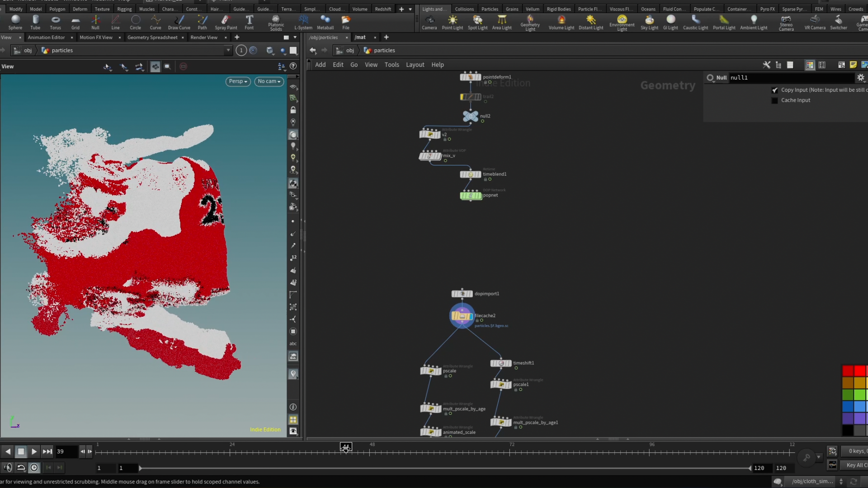Click the popnet node in network
This screenshot has width=868, height=488.
point(471,196)
